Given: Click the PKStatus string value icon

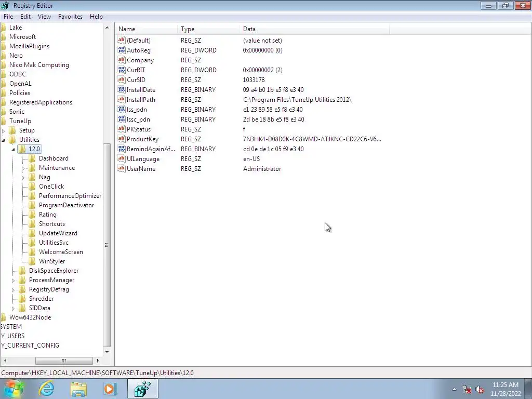Looking at the screenshot, I should (x=122, y=129).
